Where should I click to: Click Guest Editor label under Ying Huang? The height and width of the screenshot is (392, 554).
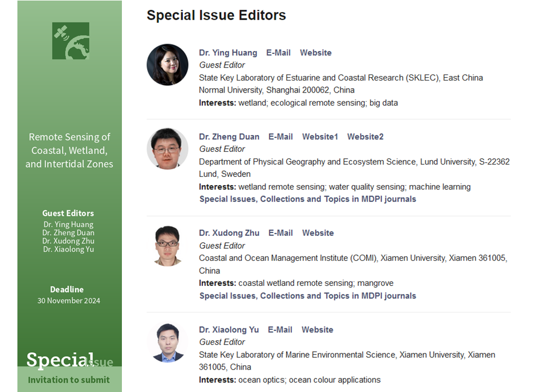click(x=222, y=65)
